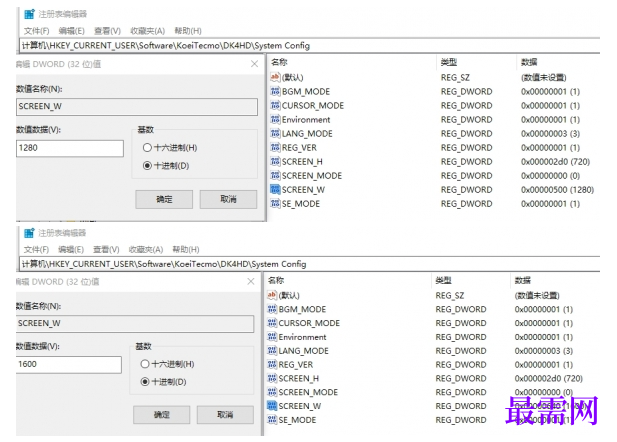Screen dimensions: 617x442
Task: Click the (默认) string icon in lower window
Action: [272, 295]
